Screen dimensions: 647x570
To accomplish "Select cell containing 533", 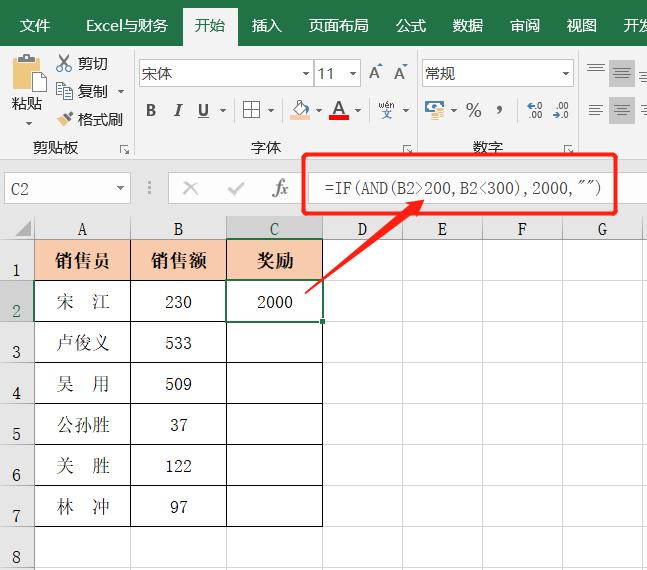I will [178, 343].
